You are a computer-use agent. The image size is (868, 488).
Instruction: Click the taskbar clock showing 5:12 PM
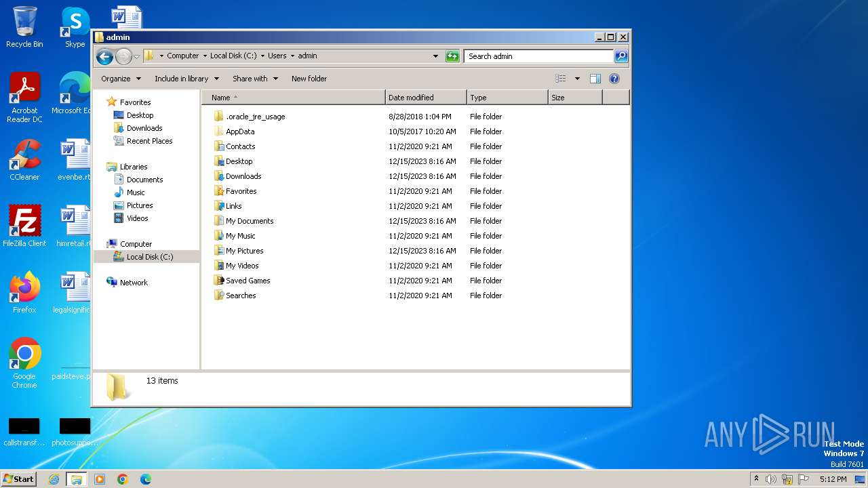[833, 479]
